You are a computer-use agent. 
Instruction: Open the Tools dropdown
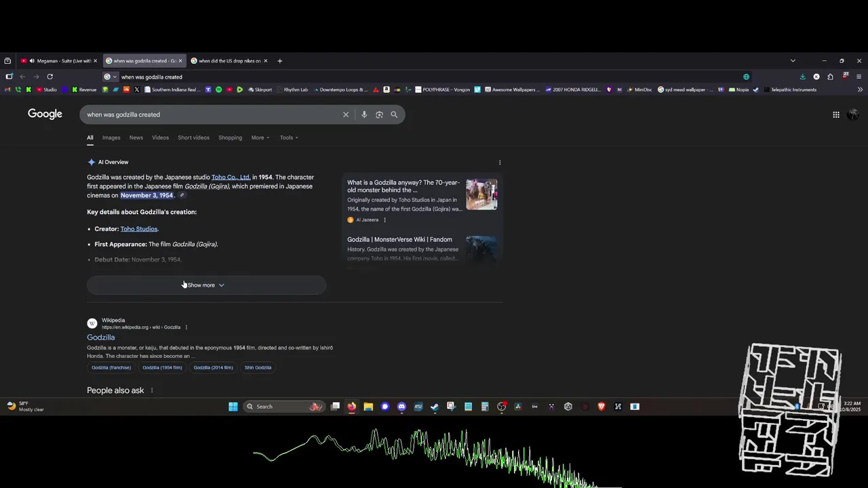pos(289,138)
